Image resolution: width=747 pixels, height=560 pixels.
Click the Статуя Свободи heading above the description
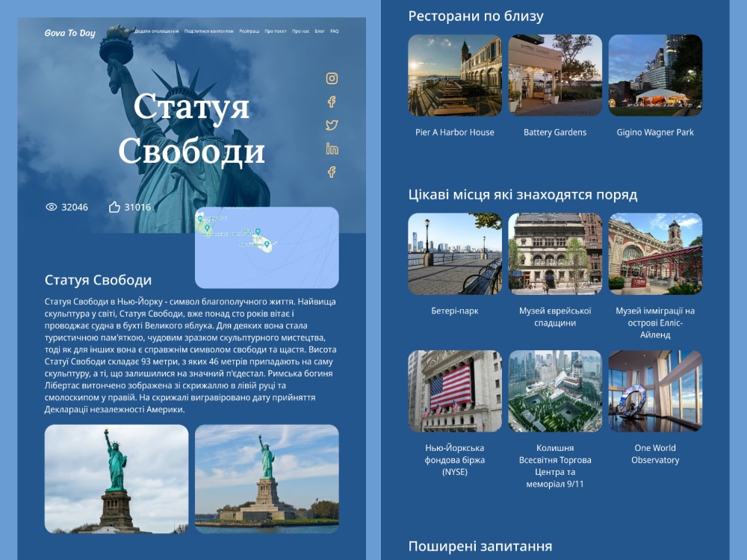[x=98, y=280]
